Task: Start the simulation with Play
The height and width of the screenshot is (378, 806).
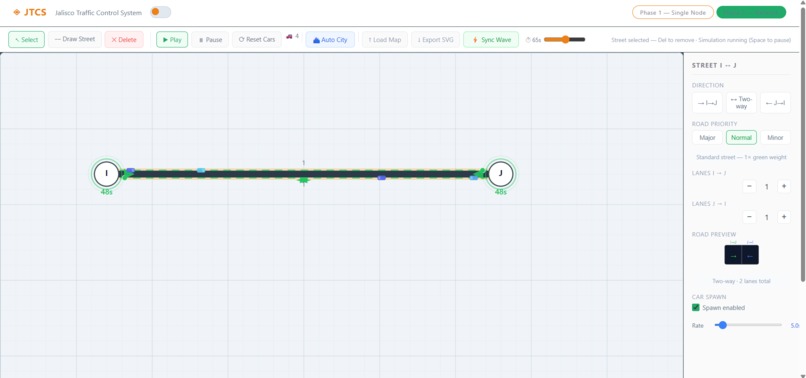Action: (172, 40)
